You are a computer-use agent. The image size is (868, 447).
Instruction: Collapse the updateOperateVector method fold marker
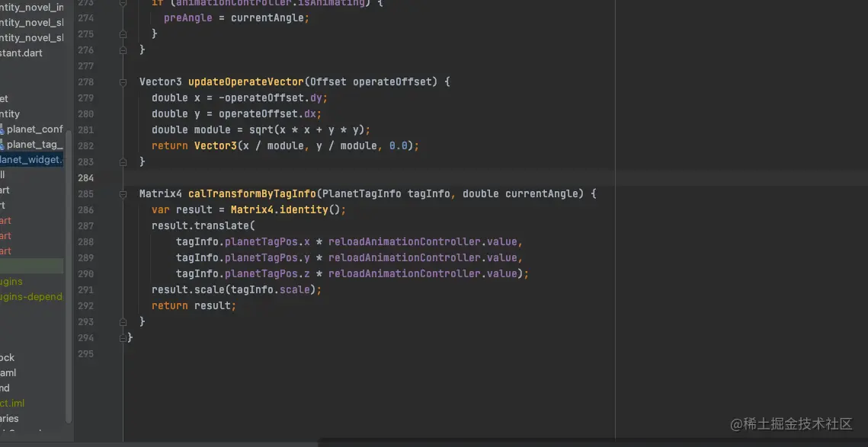[x=123, y=82]
